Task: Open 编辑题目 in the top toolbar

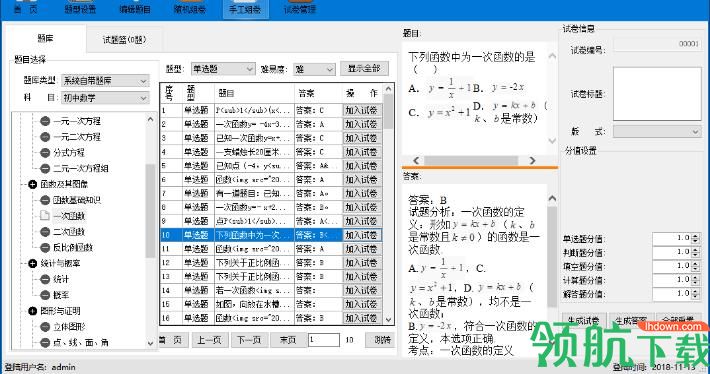Action: point(134,9)
